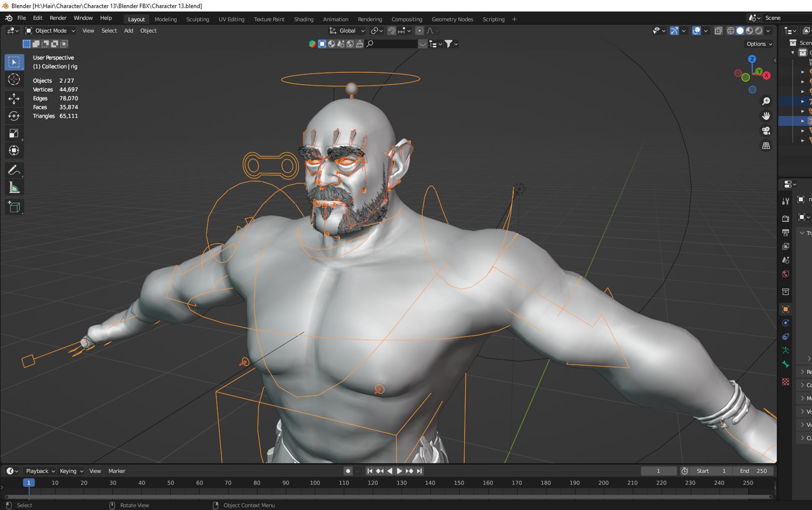Open the Texture properties checker tab
The image size is (812, 510).
point(786,382)
